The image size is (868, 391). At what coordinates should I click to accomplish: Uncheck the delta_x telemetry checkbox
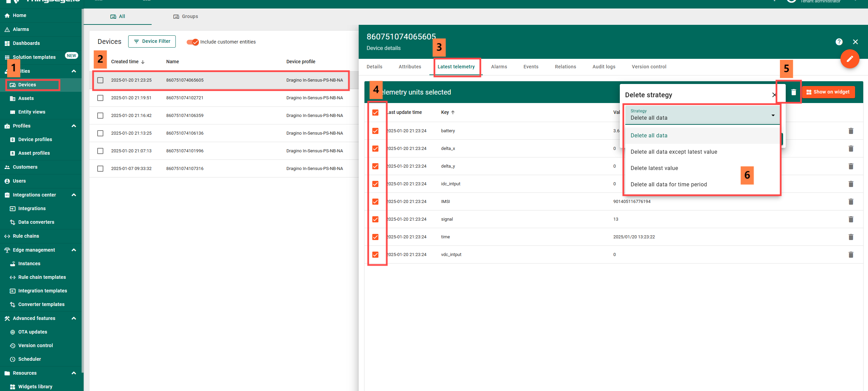[x=375, y=149]
